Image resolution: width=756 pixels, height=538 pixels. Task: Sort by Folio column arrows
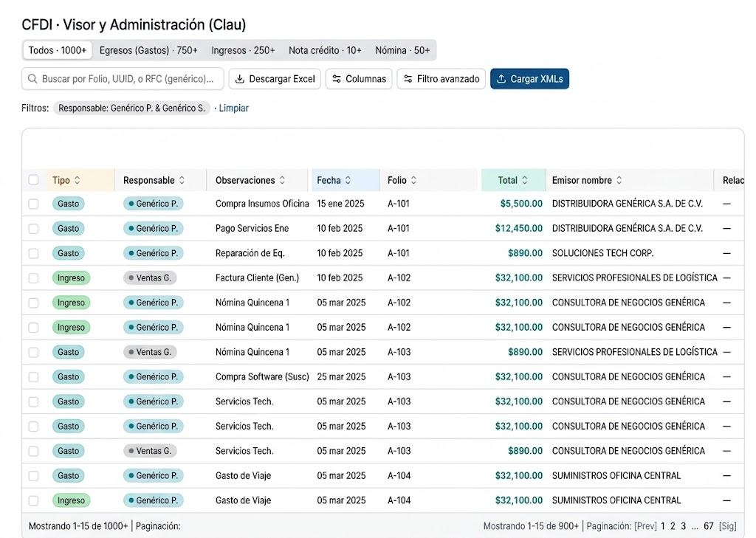pyautogui.click(x=413, y=180)
